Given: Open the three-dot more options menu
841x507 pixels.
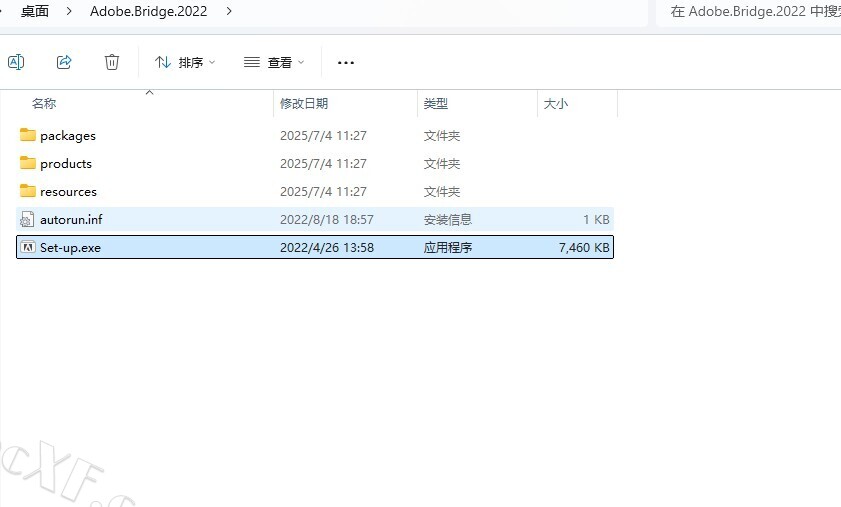Looking at the screenshot, I should pyautogui.click(x=346, y=63).
